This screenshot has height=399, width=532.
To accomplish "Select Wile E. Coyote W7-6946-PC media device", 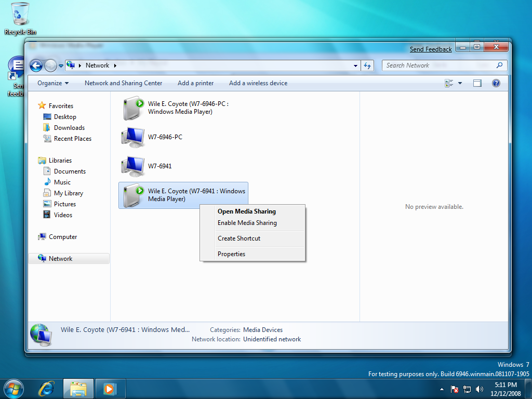I will (x=176, y=108).
